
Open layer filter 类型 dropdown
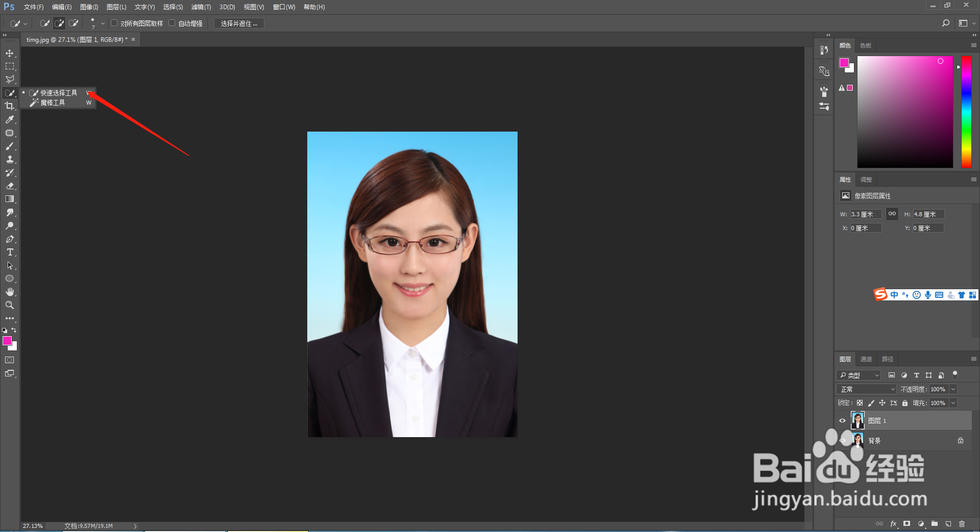pyautogui.click(x=859, y=375)
